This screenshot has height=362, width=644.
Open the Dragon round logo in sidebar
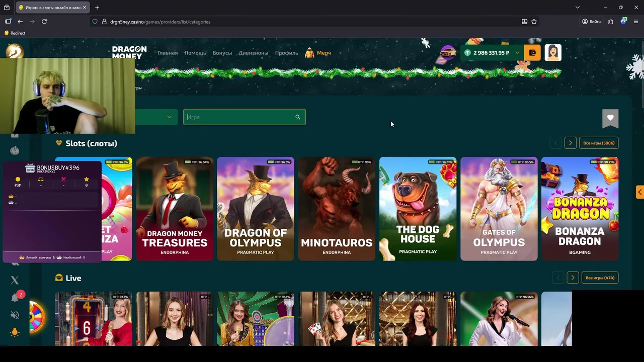pyautogui.click(x=15, y=51)
